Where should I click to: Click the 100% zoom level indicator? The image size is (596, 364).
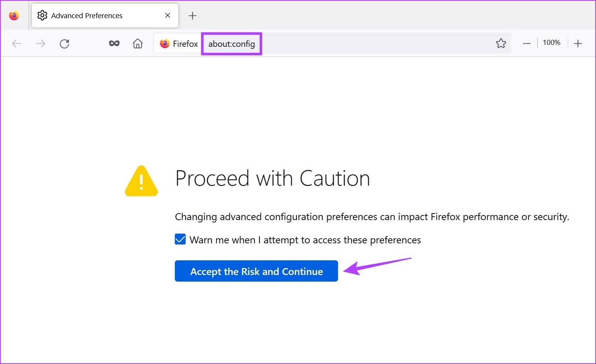552,43
